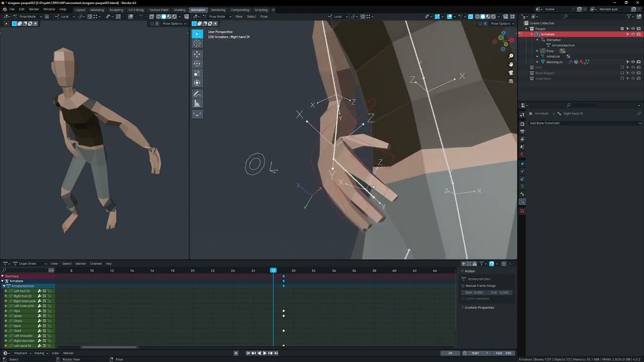
Task: Enable the OLD collection checkbox
Action: 622,67
